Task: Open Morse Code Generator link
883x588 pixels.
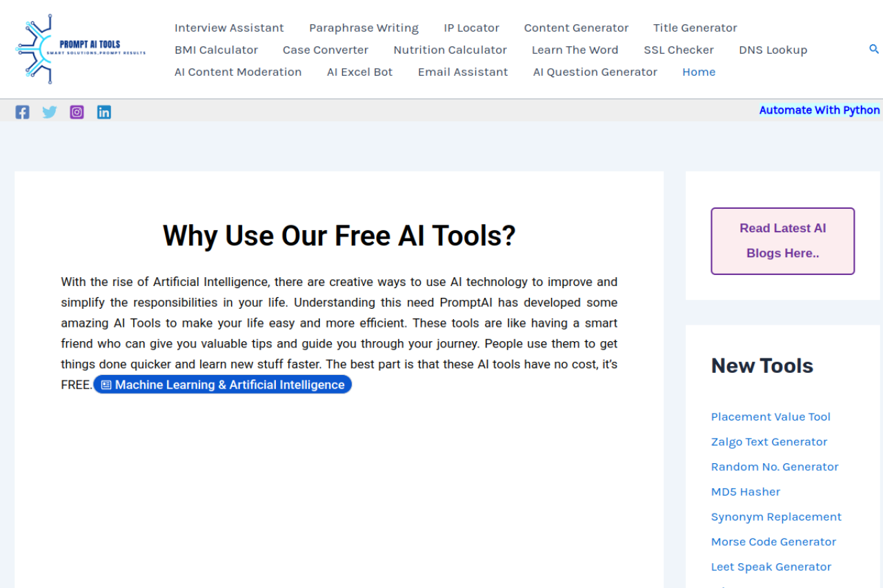Action: pos(773,542)
